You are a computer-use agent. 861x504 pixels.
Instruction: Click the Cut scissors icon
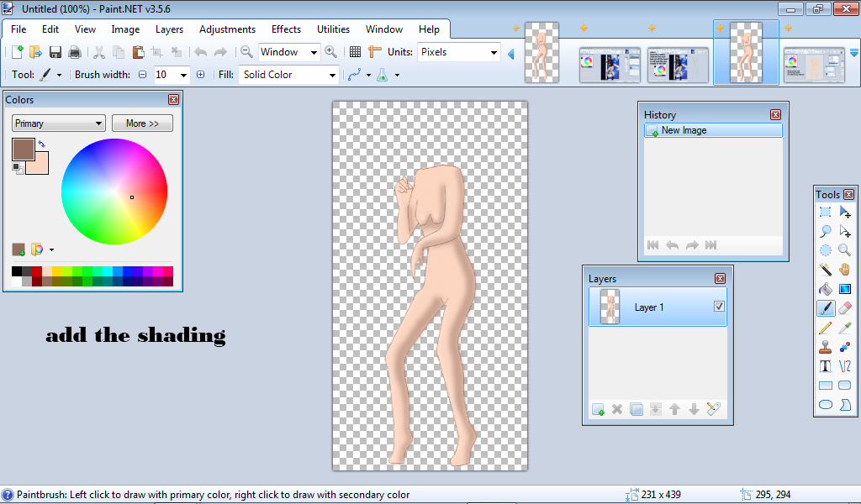pos(99,52)
